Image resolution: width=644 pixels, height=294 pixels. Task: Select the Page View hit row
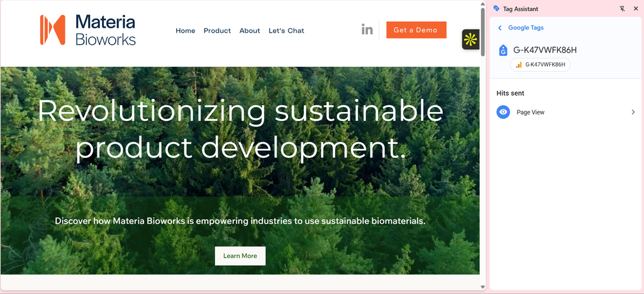565,112
